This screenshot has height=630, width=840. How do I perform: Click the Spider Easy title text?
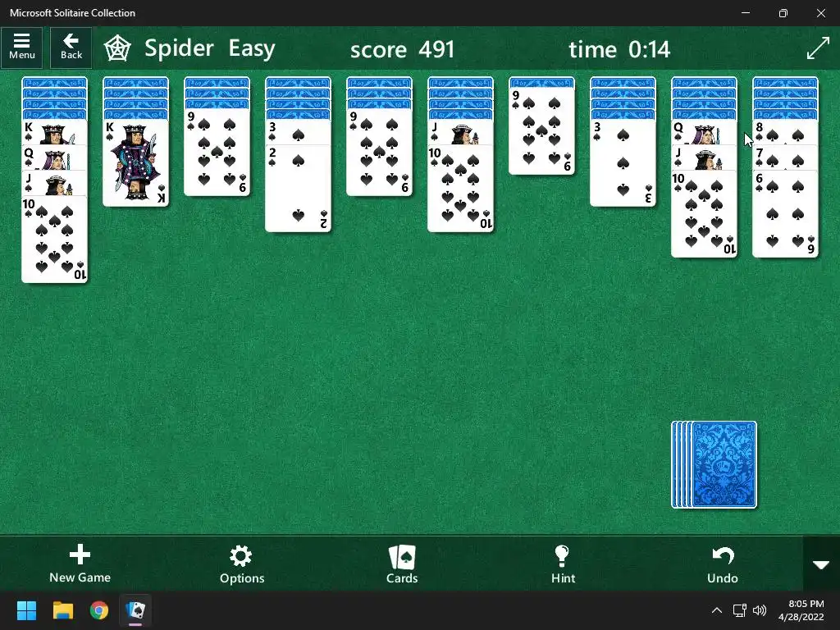pos(209,48)
